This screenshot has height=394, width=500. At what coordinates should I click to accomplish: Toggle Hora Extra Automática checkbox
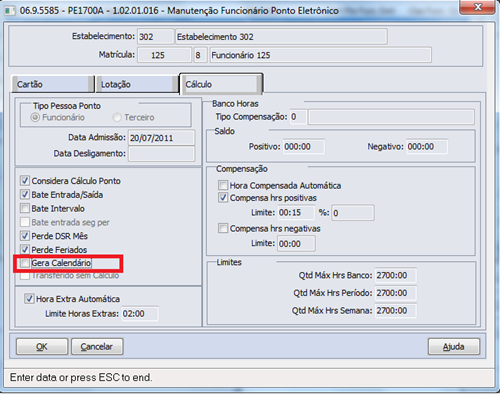(x=29, y=298)
